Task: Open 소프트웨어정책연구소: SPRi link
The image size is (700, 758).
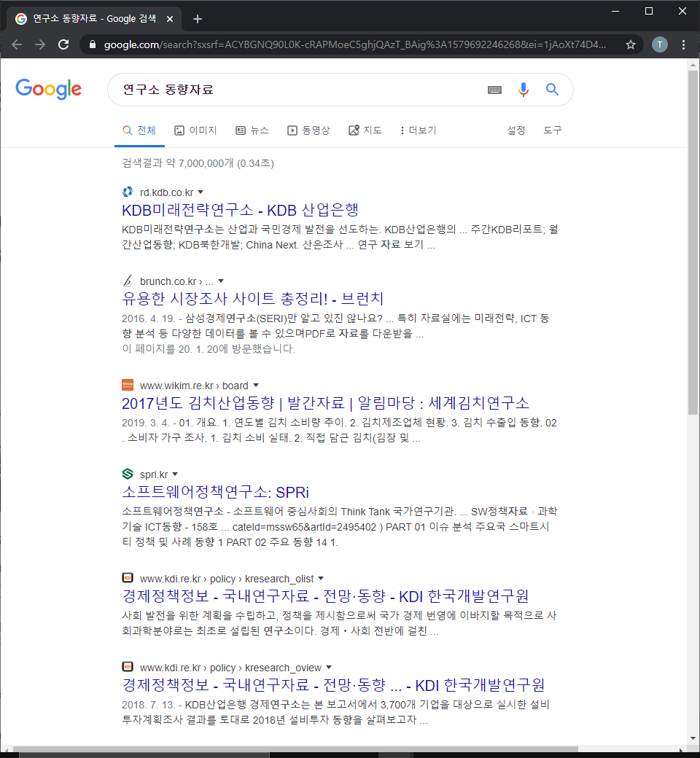Action: point(215,492)
